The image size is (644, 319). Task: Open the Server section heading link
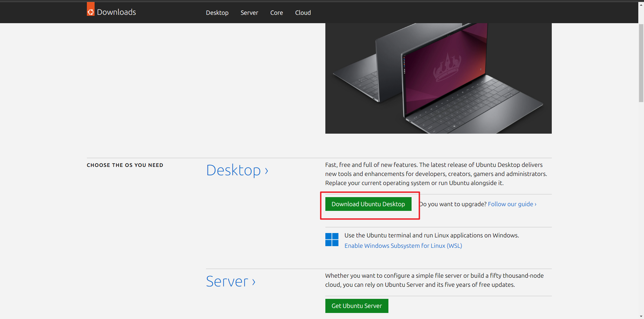[227, 281]
